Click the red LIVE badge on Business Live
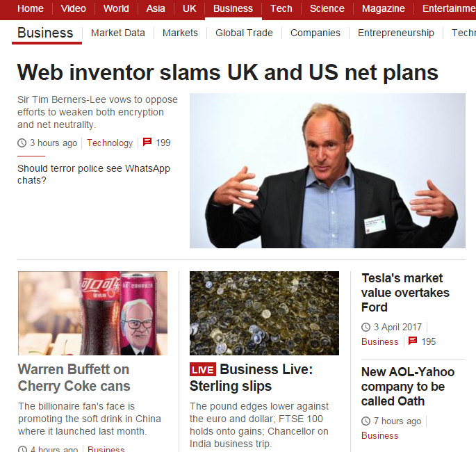 (x=203, y=370)
